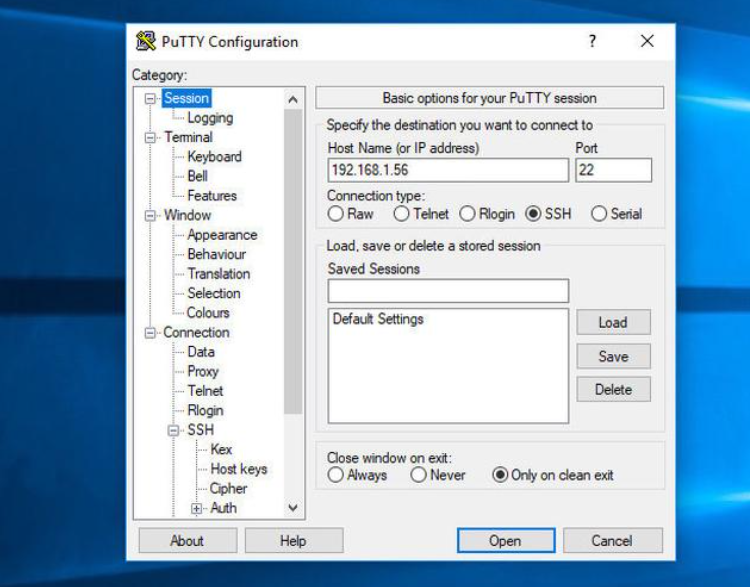The width and height of the screenshot is (750, 587).
Task: Click the PuTTY icon in title bar
Action: pyautogui.click(x=145, y=41)
